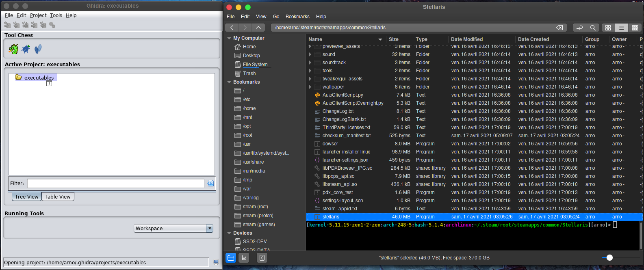This screenshot has height=270, width=644.
Task: Select the stellaris program file row
Action: pos(475,217)
